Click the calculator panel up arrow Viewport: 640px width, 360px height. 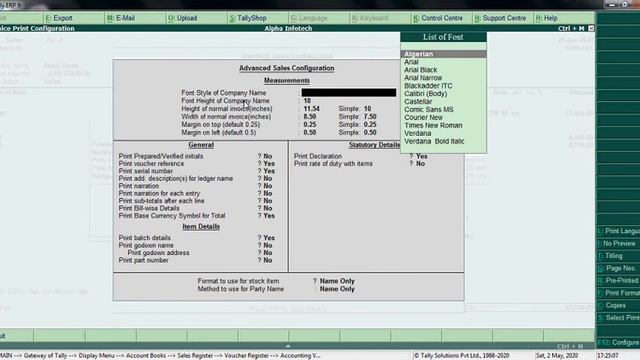coord(288,346)
